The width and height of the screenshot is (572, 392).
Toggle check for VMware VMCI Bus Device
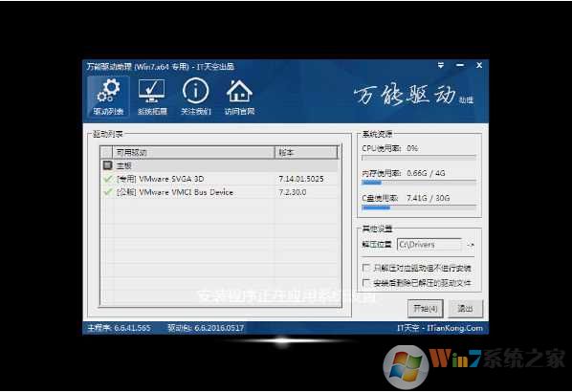coord(108,192)
